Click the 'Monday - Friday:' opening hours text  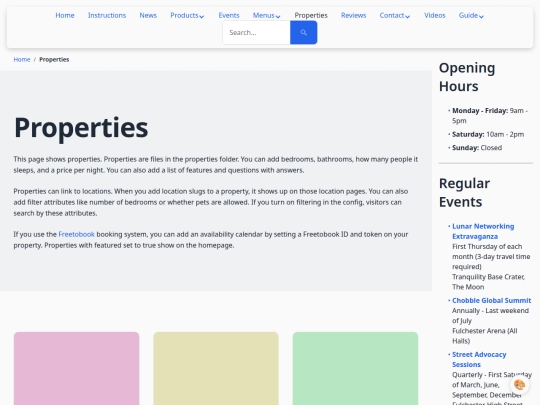tap(480, 111)
